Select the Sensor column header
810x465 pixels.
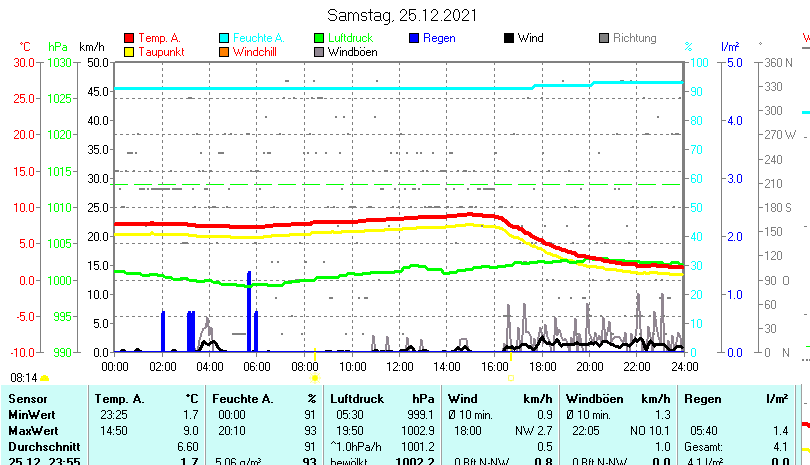click(x=28, y=398)
